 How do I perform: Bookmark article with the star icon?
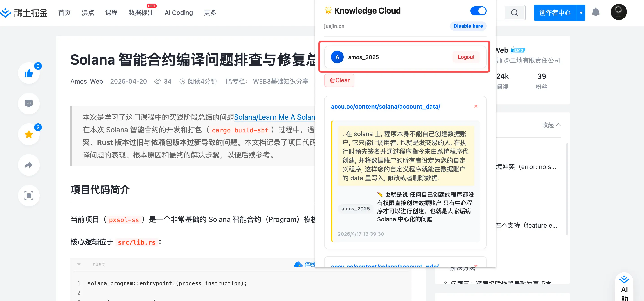[29, 134]
